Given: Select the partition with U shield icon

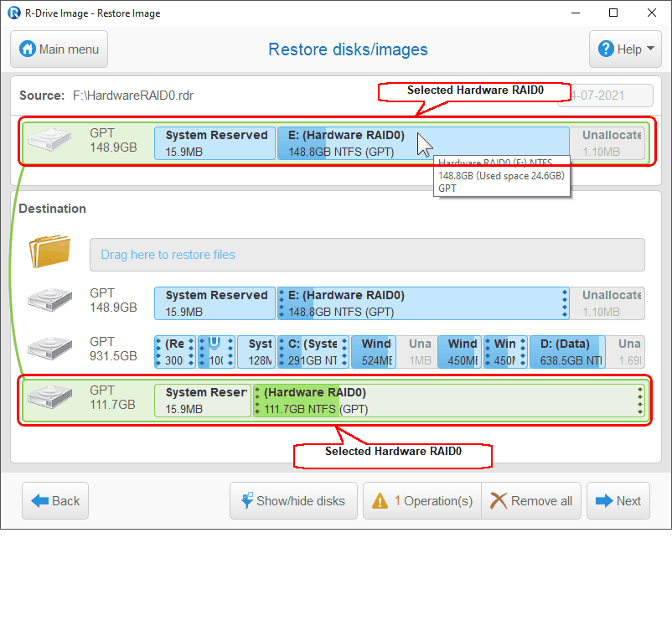Looking at the screenshot, I should pos(216,352).
